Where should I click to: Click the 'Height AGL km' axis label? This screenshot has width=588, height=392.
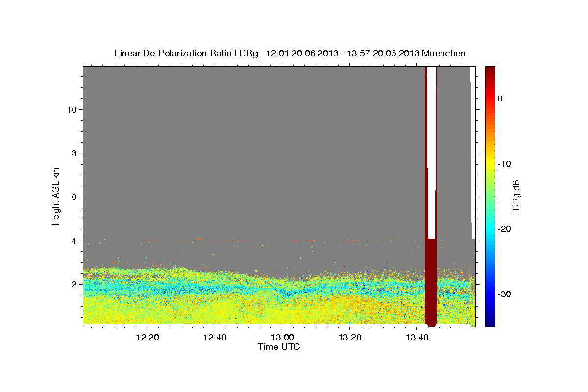coord(56,196)
